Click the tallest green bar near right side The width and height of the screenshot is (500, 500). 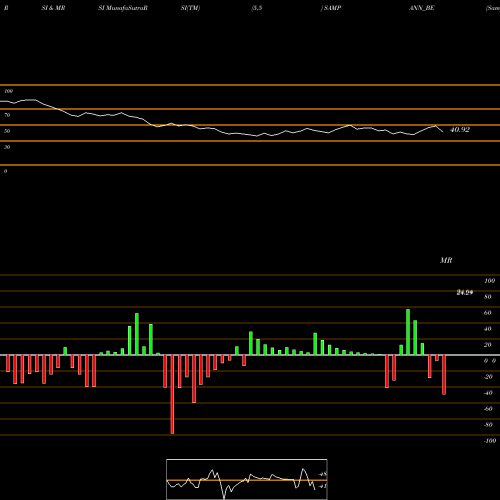tap(408, 332)
